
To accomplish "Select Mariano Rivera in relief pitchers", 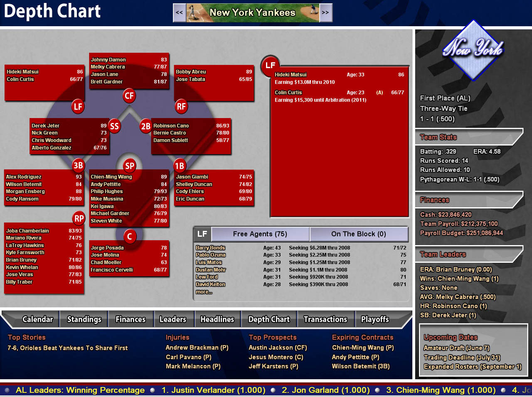I will (x=24, y=238).
